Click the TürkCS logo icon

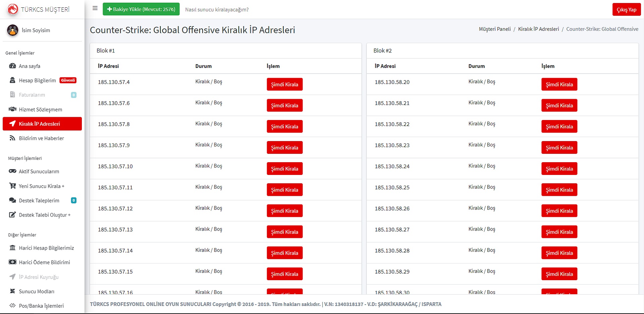(x=13, y=9)
